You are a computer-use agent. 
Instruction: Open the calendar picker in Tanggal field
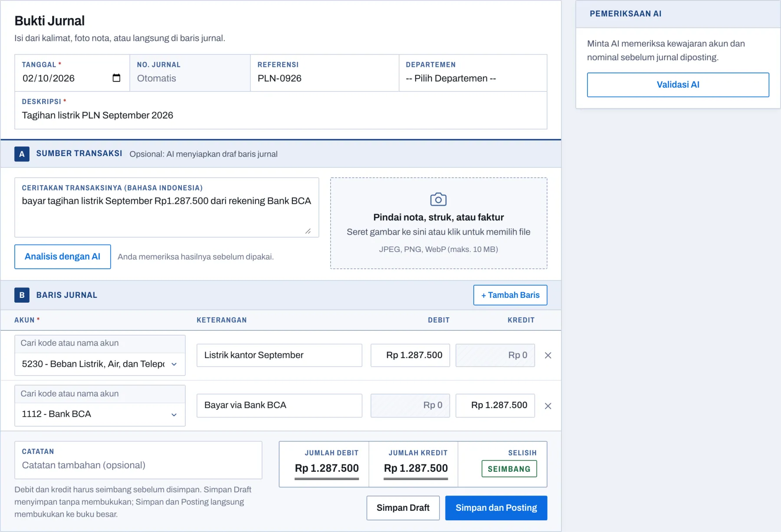[x=116, y=78]
